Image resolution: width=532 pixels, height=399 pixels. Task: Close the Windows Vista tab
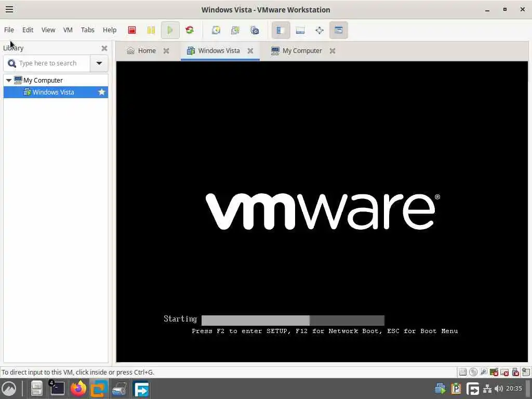[x=250, y=51]
